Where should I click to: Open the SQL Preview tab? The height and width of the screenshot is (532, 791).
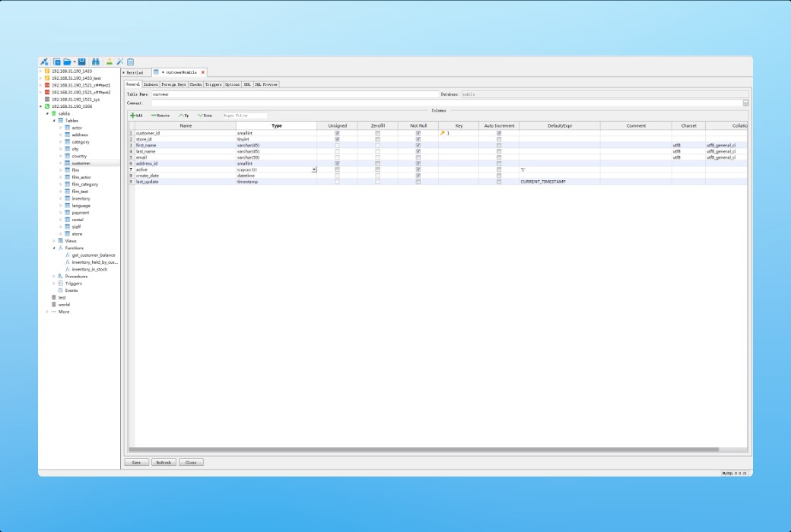[x=265, y=84]
